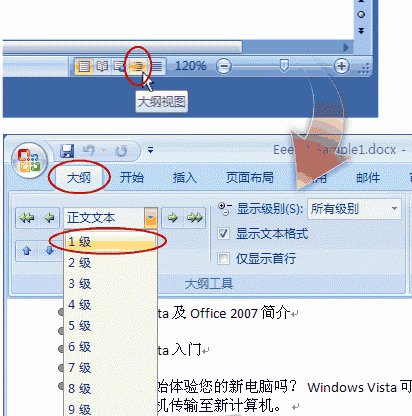The image size is (412, 416).
Task: Choose 1 级 from level list
Action: click(110, 242)
